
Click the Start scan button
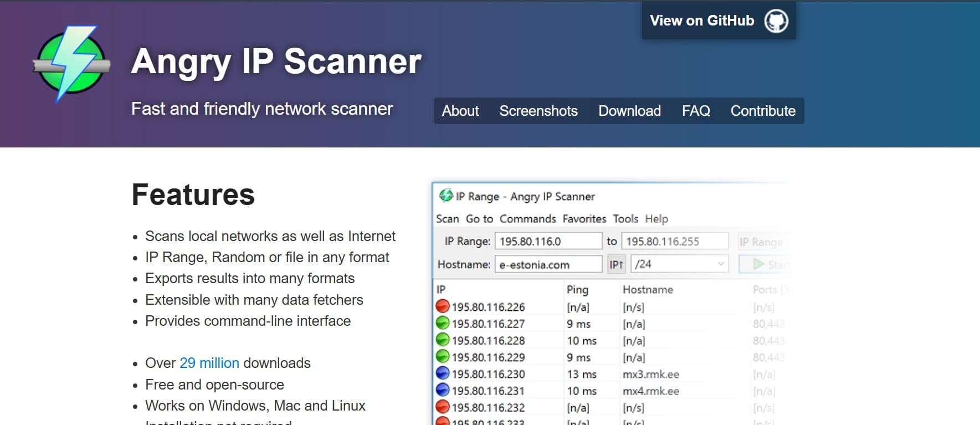tap(764, 264)
